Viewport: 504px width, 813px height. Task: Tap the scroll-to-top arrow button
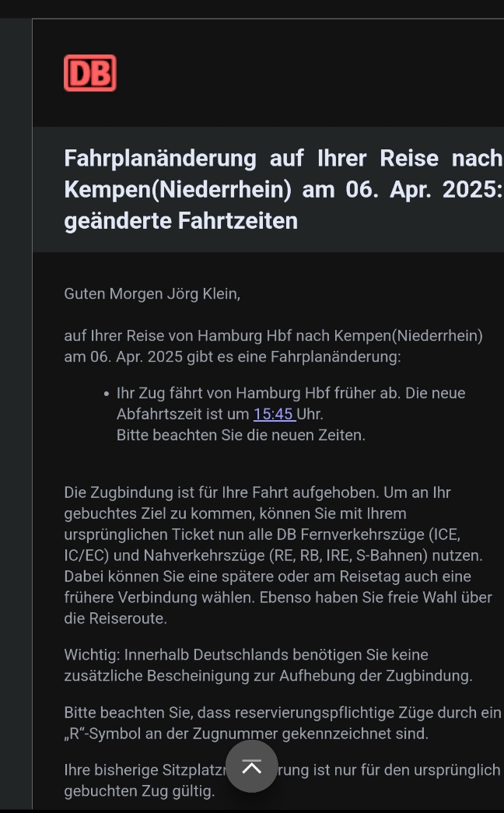tap(251, 766)
